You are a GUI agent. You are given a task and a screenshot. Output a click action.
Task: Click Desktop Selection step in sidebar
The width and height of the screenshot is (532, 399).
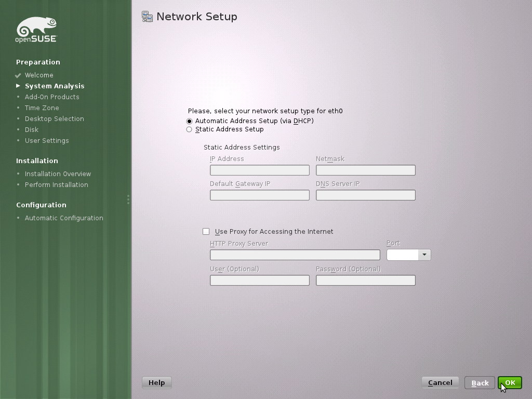(54, 119)
